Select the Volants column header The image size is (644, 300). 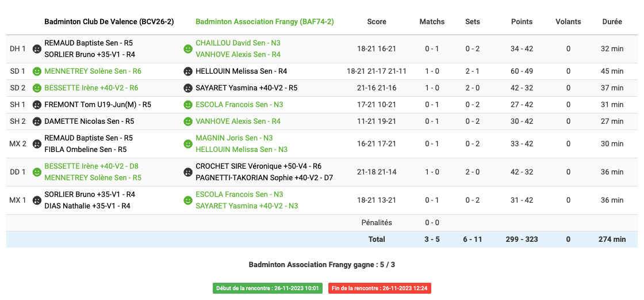click(568, 22)
